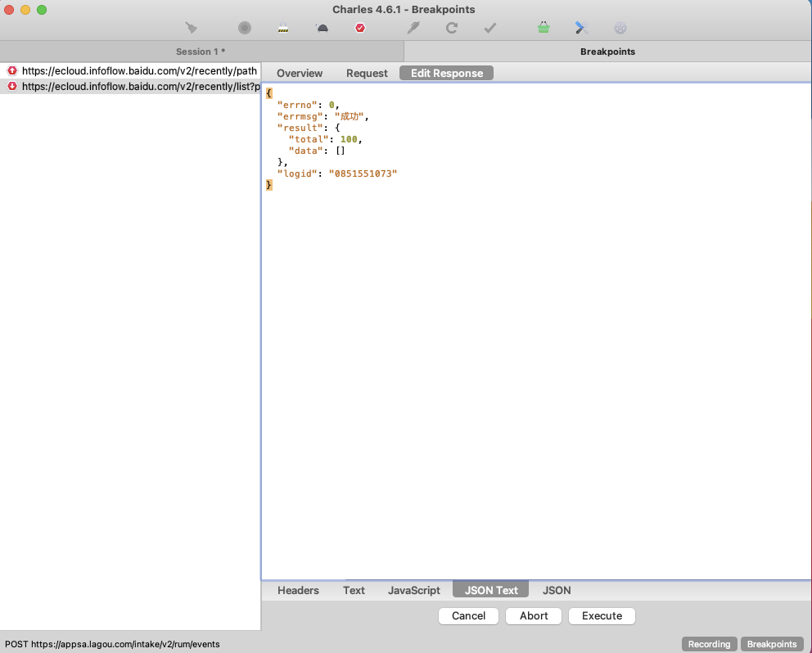812x653 pixels.
Task: Click the errmsg value "成功"
Action: tap(349, 116)
